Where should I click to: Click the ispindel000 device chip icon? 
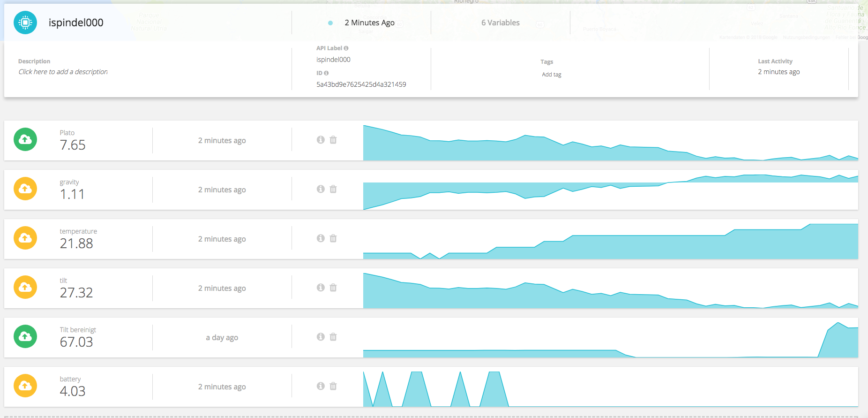25,23
